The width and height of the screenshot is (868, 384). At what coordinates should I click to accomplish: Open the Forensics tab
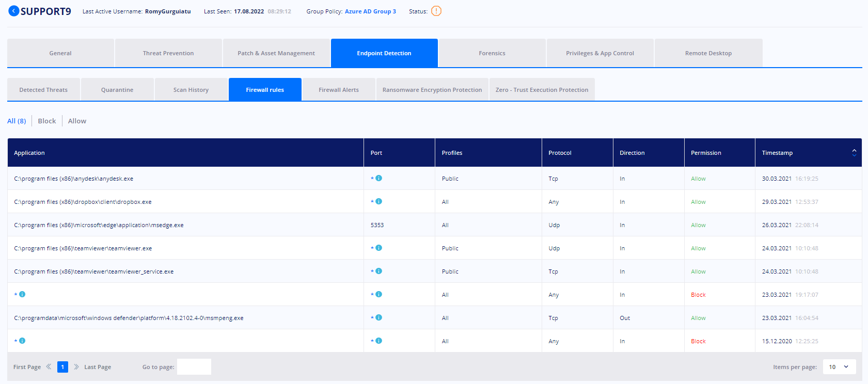(492, 53)
